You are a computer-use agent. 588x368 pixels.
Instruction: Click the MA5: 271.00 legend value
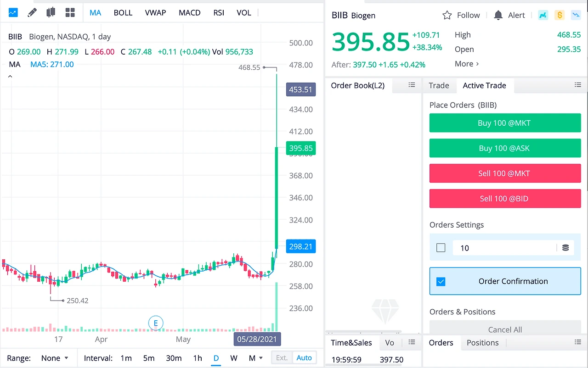tap(52, 64)
